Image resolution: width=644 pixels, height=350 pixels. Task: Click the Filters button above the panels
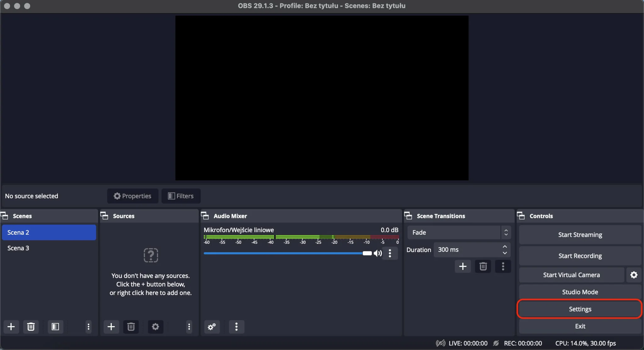180,196
